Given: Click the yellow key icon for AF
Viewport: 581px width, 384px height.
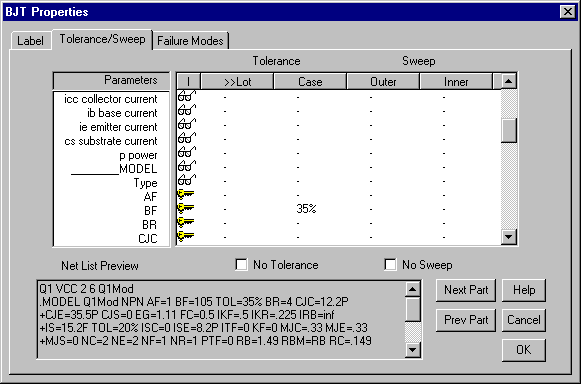Looking at the screenshot, I should (x=186, y=194).
